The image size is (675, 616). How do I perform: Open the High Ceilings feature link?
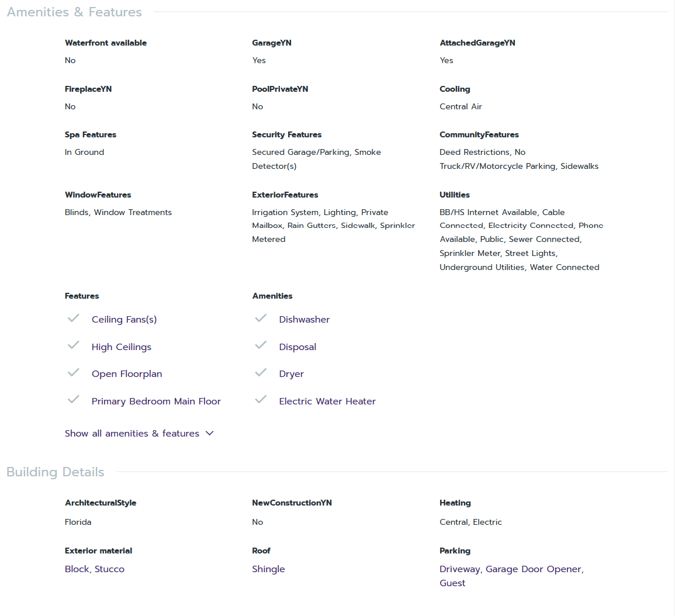(x=122, y=347)
